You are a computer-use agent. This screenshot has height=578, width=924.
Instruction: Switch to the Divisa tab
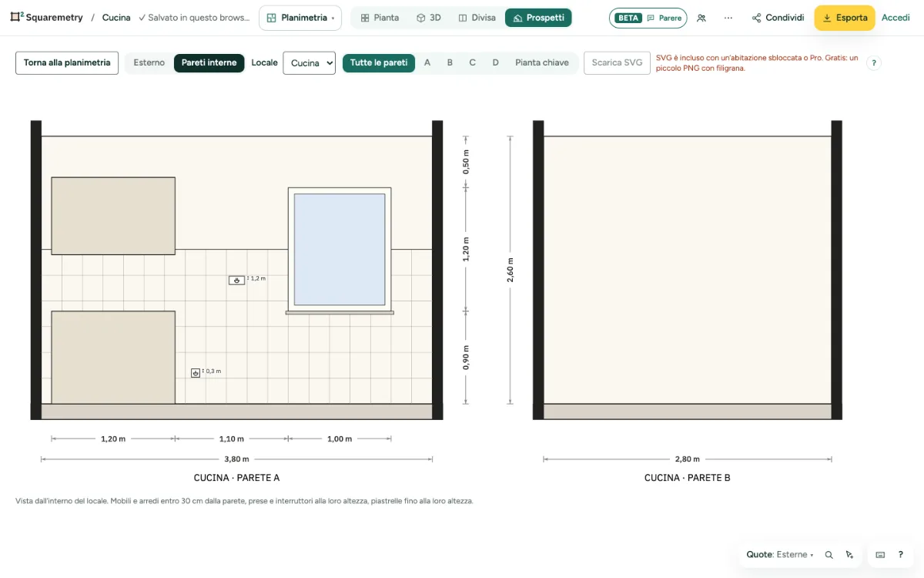(x=477, y=18)
